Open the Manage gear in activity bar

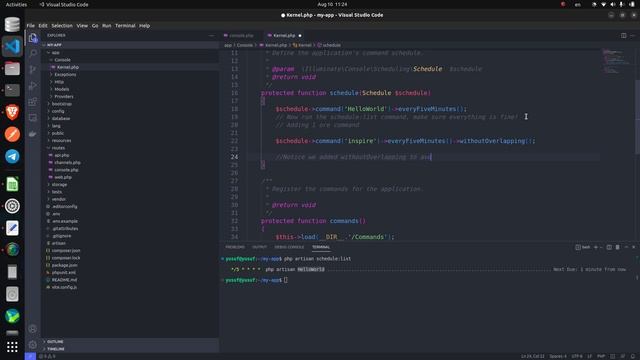point(33,344)
